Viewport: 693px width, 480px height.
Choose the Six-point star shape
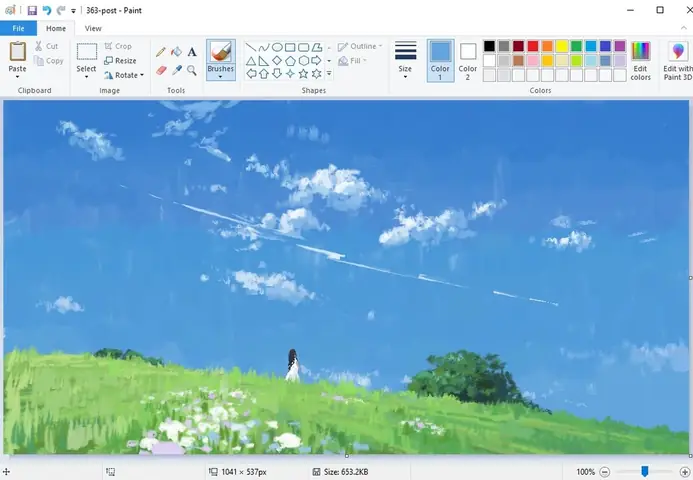317,74
